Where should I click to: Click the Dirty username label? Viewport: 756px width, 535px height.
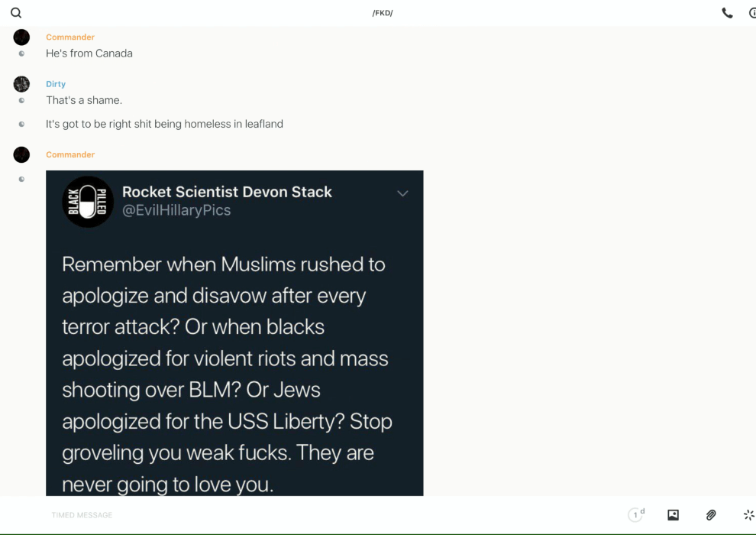56,84
